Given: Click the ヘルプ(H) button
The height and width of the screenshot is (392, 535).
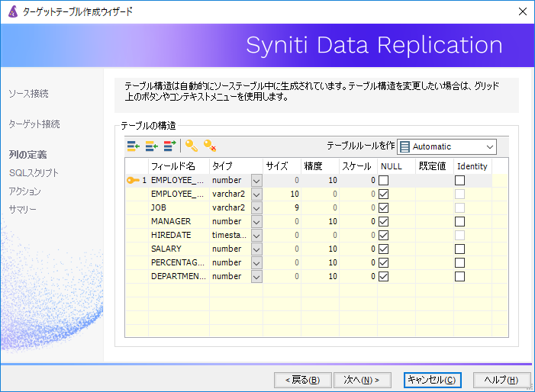Looking at the screenshot, I should coord(501,380).
